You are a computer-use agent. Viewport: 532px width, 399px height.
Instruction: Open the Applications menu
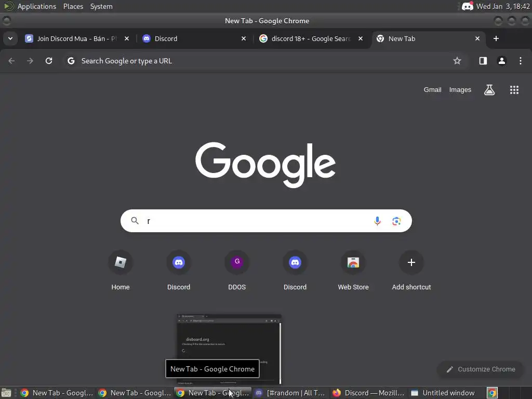tap(37, 6)
